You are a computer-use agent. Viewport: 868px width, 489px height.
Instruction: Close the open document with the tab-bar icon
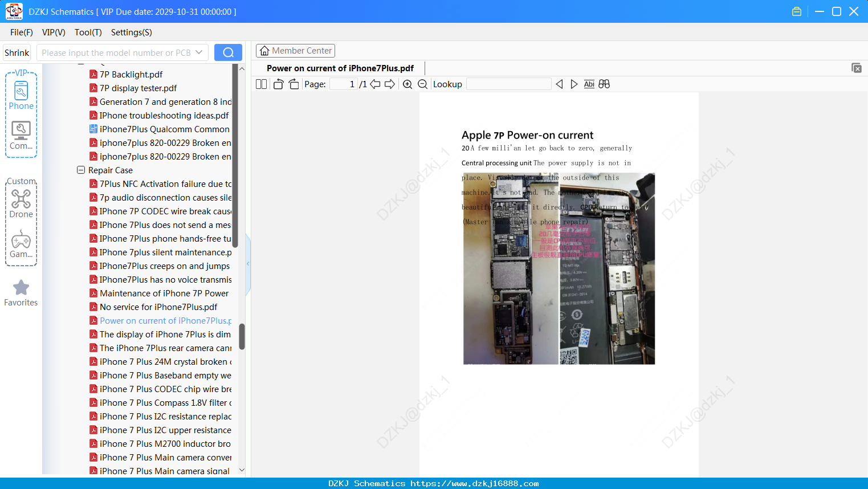click(857, 68)
